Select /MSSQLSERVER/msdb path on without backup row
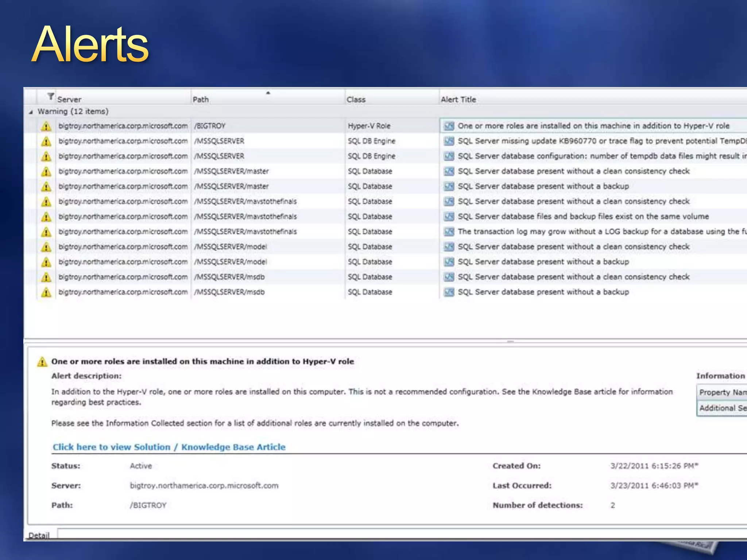The image size is (747, 560). pyautogui.click(x=229, y=292)
